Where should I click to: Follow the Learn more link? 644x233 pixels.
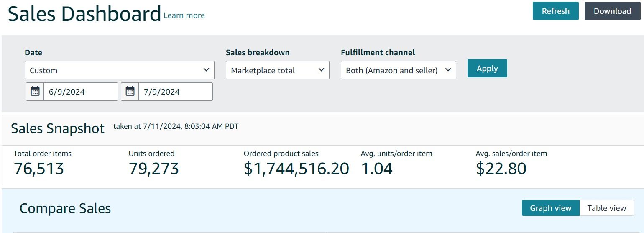[184, 15]
